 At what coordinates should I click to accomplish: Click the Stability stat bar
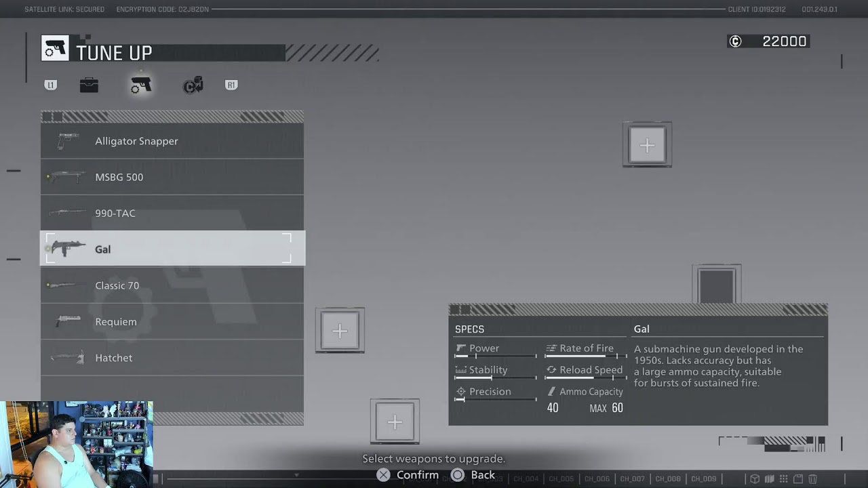(495, 378)
